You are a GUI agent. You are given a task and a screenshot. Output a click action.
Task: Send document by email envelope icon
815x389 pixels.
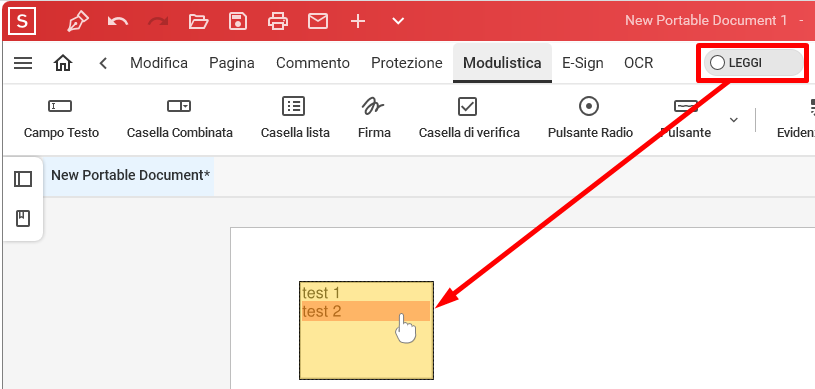point(318,21)
